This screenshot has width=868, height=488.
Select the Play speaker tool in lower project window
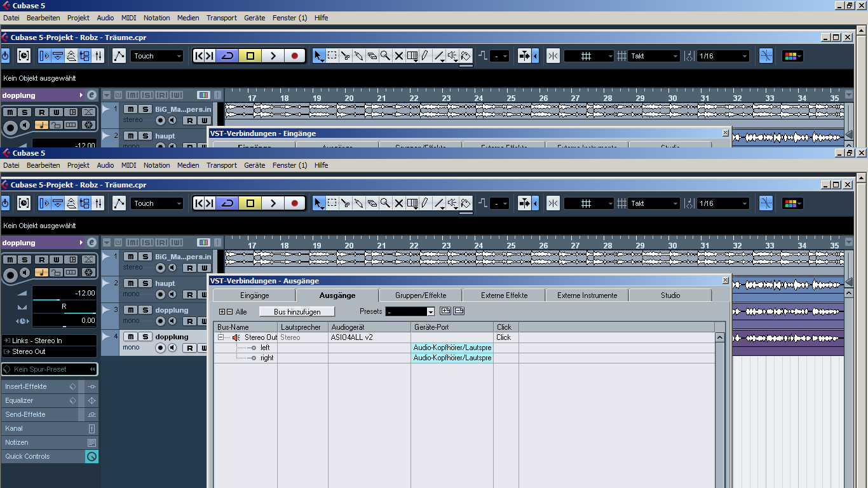(x=452, y=203)
